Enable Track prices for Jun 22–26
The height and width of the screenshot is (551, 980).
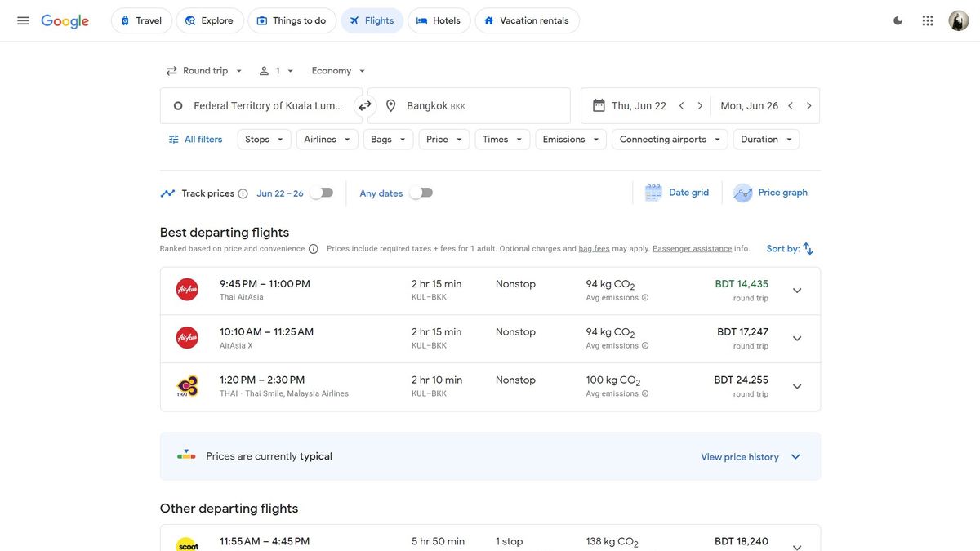[x=323, y=193]
